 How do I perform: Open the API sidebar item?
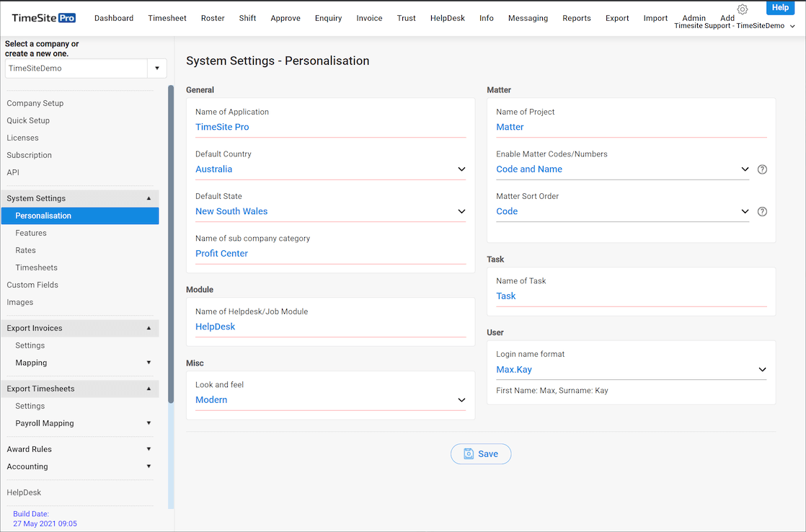pos(13,173)
